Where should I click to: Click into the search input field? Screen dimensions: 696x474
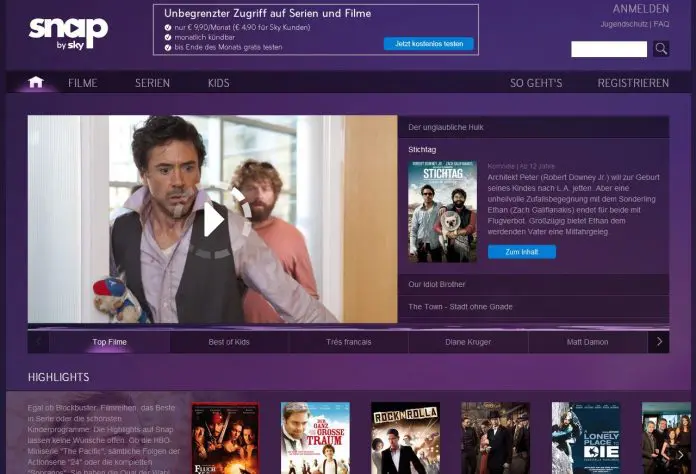pyautogui.click(x=609, y=49)
